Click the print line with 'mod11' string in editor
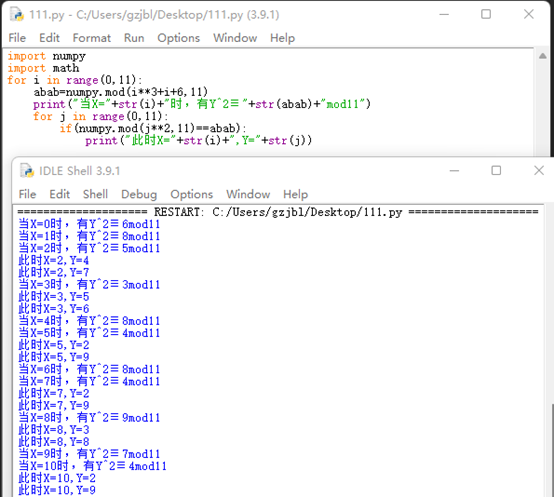The width and height of the screenshot is (554, 497). click(202, 104)
